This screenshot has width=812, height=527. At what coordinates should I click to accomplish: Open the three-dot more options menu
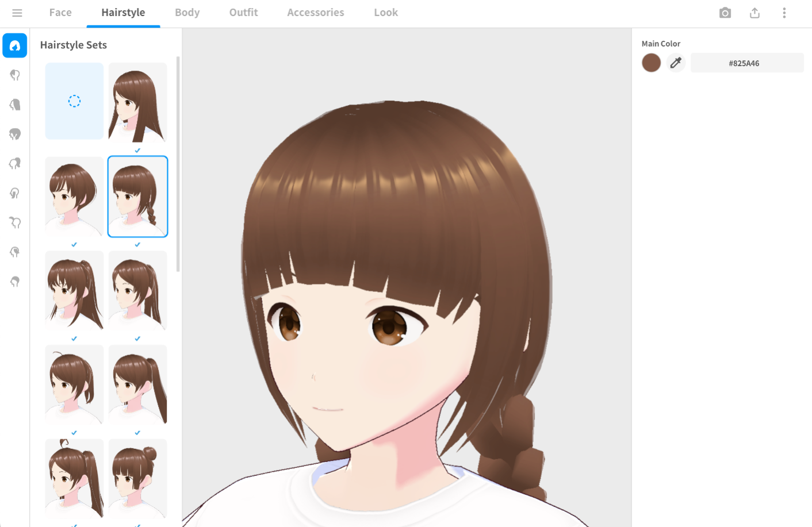click(x=784, y=13)
